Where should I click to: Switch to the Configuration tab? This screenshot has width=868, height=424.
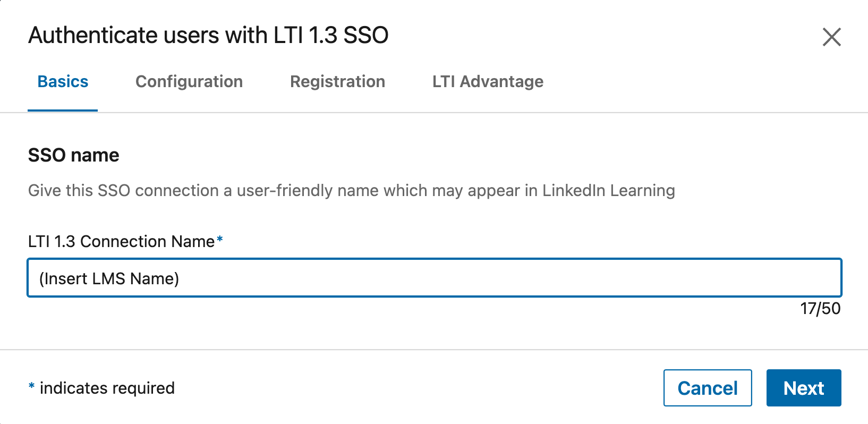pyautogui.click(x=189, y=82)
